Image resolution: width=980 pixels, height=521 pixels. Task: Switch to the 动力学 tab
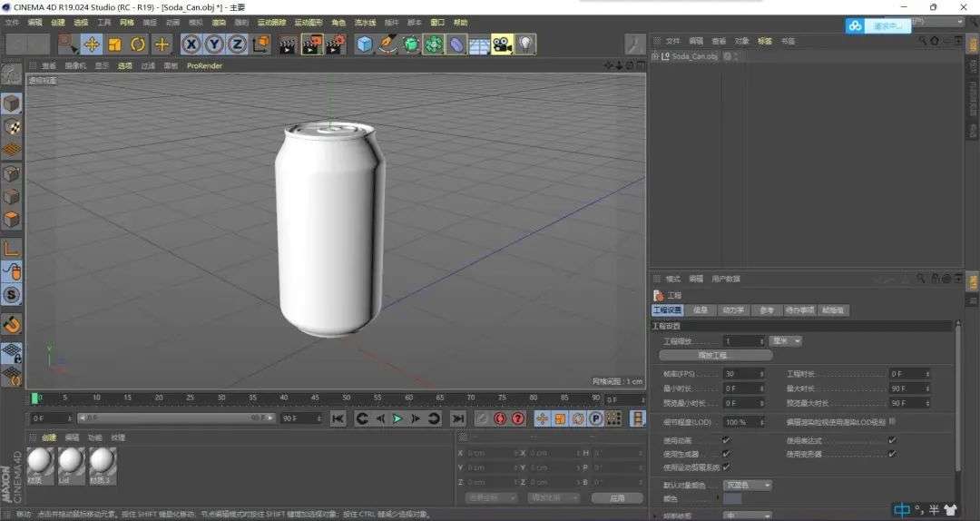coord(732,310)
